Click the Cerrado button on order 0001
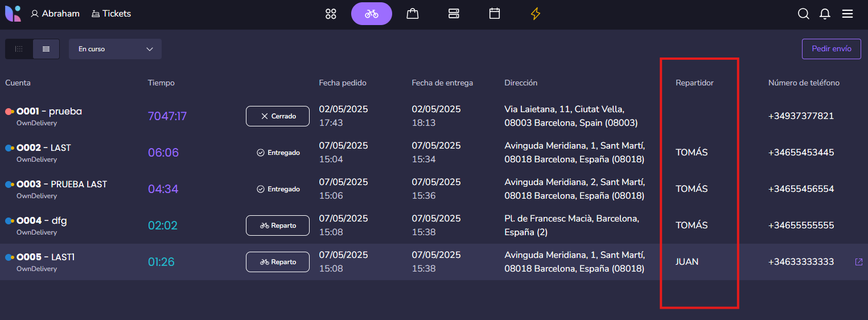Image resolution: width=868 pixels, height=320 pixels. [x=278, y=116]
